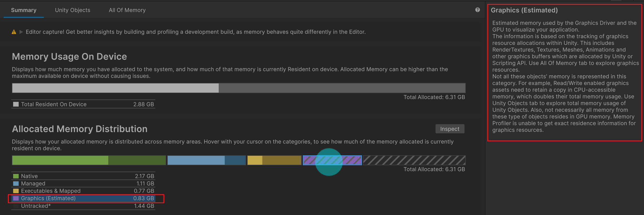Select the Total Resident On Device row
Screen dimensions: 644x215
point(83,104)
